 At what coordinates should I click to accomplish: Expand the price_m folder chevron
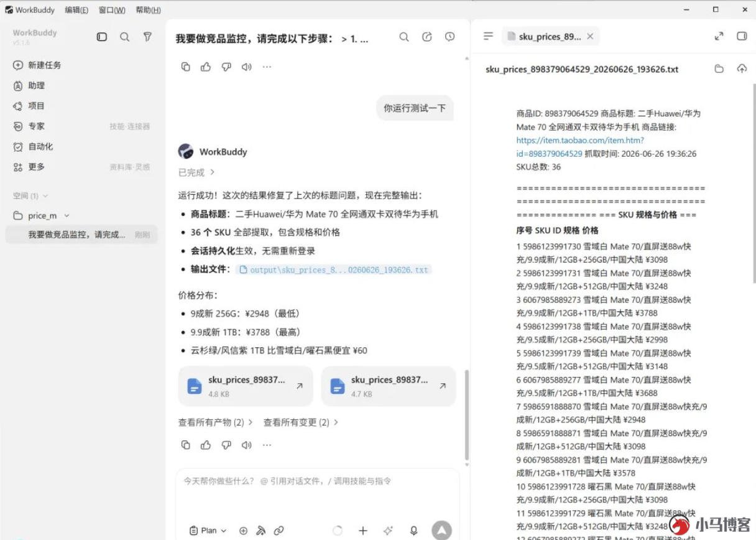[67, 216]
